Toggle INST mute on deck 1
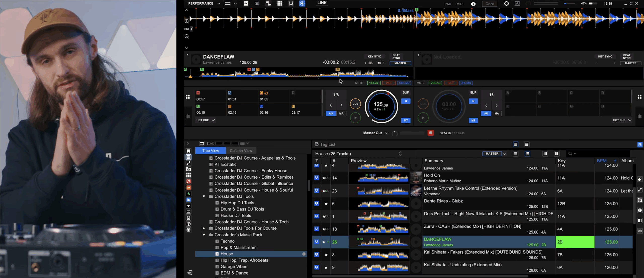This screenshot has height=278, width=644. pyautogui.click(x=389, y=83)
